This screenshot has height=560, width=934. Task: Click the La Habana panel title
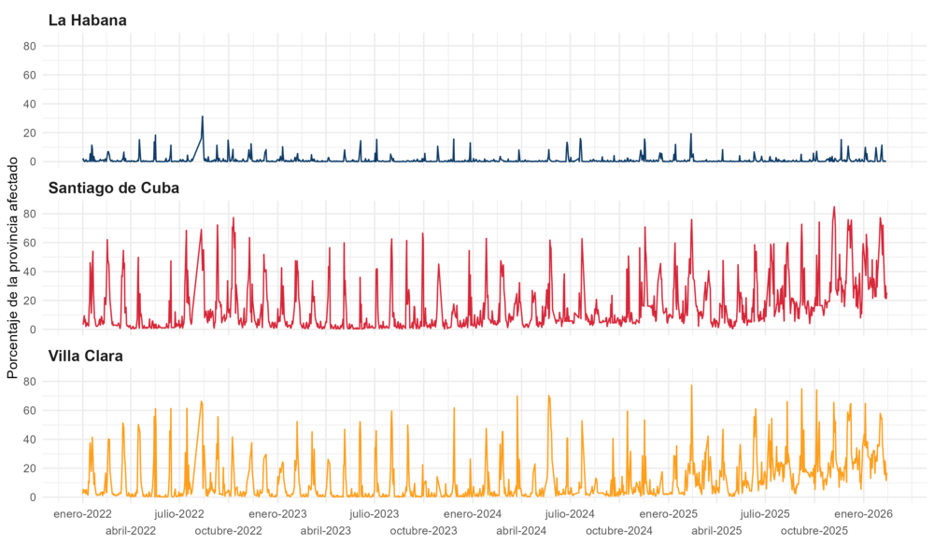tap(88, 20)
